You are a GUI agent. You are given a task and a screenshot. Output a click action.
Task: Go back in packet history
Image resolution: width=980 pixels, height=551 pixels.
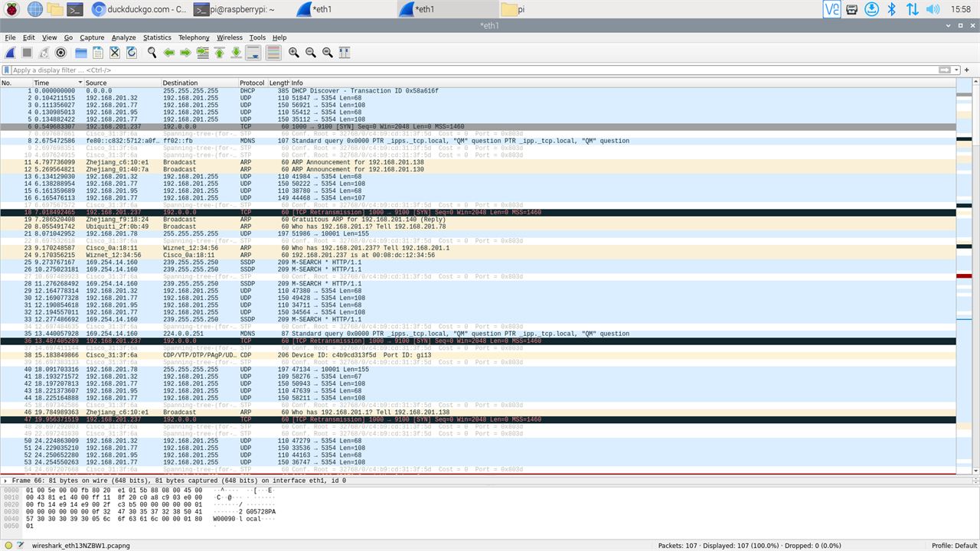point(168,53)
